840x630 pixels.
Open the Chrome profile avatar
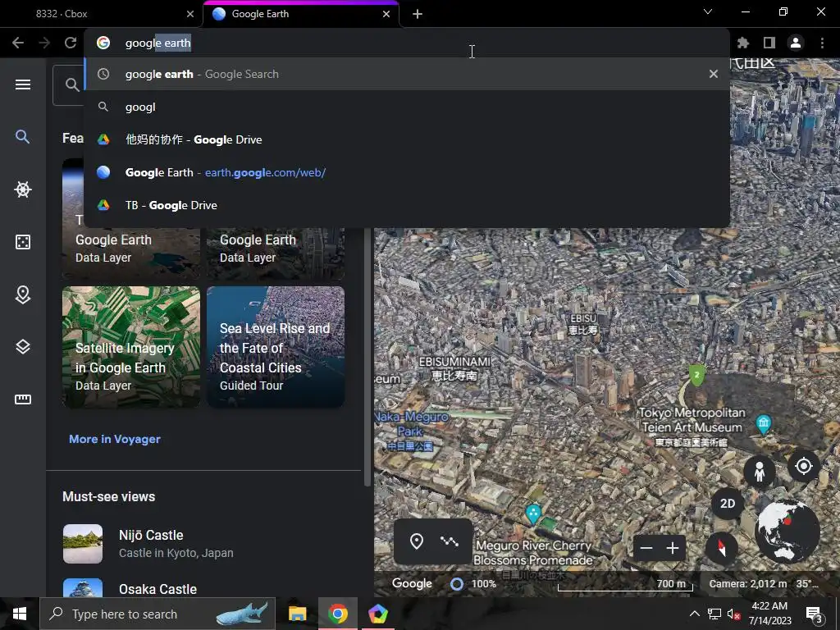tap(796, 43)
